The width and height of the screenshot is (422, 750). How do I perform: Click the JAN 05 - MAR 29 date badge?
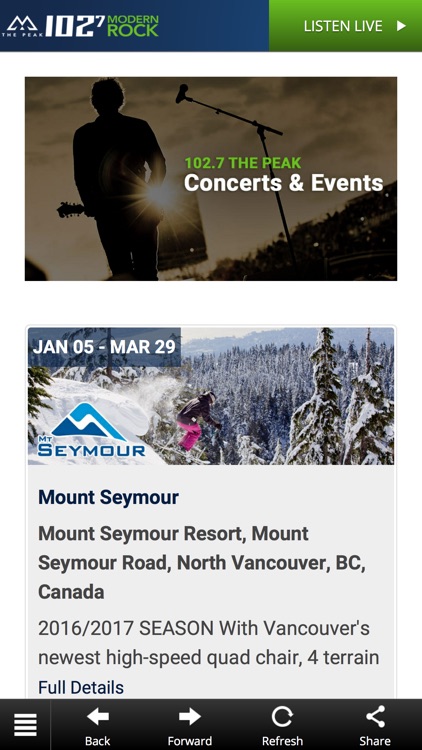pos(104,347)
